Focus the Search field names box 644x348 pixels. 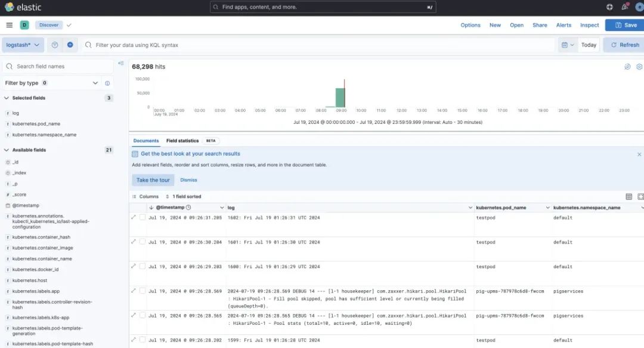click(x=58, y=66)
